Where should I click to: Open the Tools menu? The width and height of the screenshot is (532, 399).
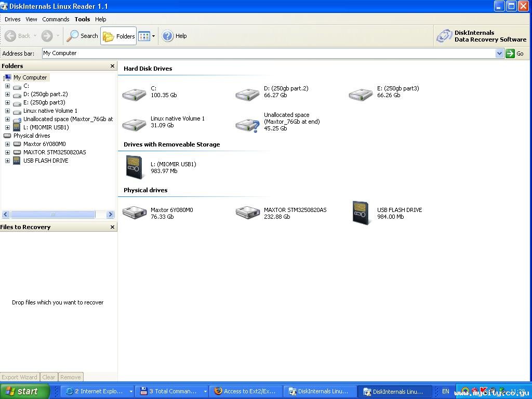pyautogui.click(x=82, y=19)
